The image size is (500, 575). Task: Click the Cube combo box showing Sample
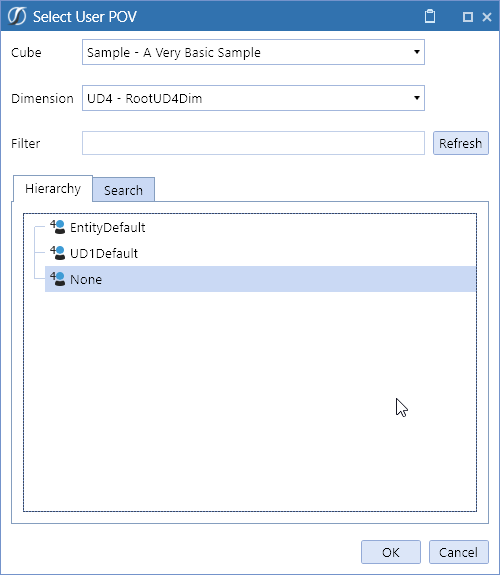point(253,52)
